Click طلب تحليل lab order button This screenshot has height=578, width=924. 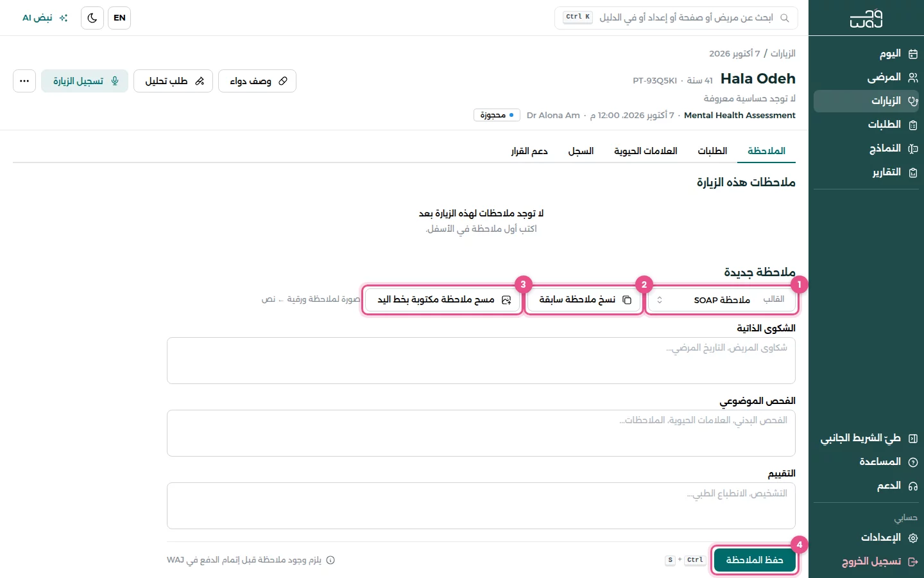173,81
